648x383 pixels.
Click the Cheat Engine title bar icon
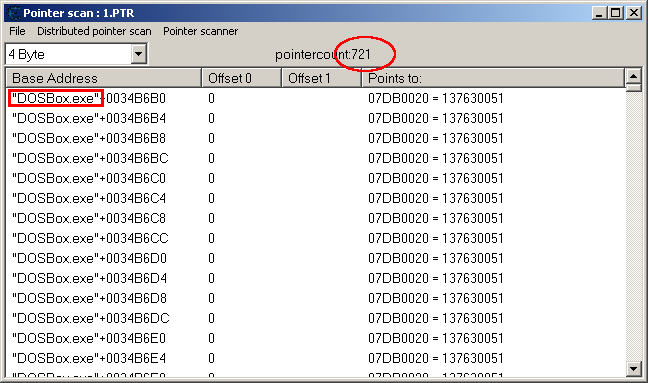[x=14, y=13]
